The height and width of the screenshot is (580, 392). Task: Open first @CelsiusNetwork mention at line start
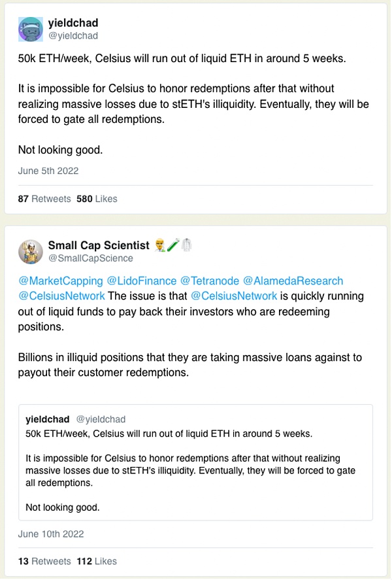(x=61, y=296)
